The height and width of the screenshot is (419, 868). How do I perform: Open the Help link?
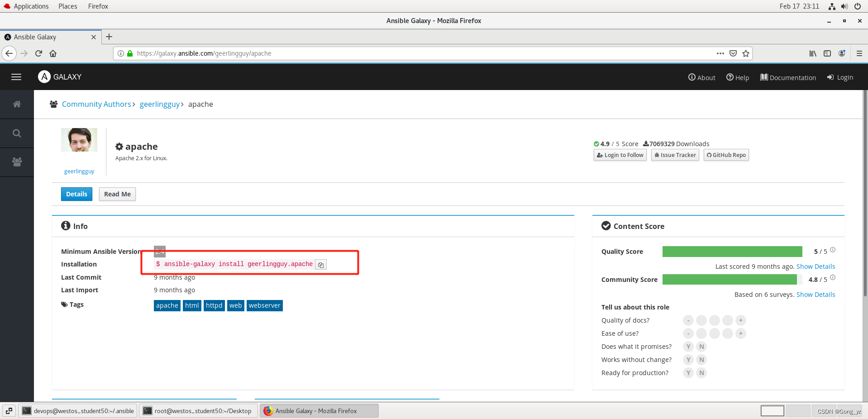coord(738,77)
